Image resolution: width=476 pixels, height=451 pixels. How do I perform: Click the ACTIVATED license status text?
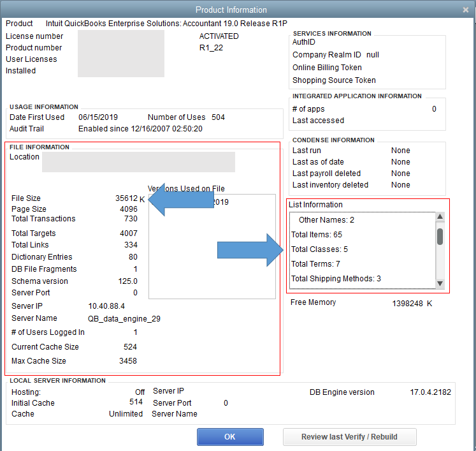pyautogui.click(x=219, y=36)
